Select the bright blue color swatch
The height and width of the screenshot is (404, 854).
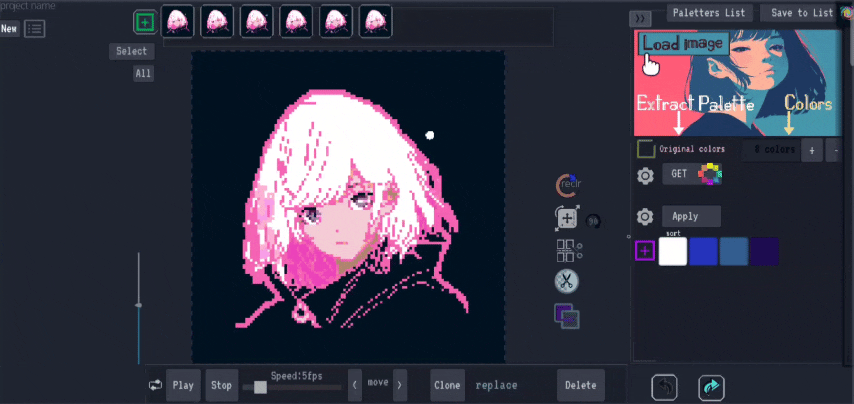click(703, 252)
